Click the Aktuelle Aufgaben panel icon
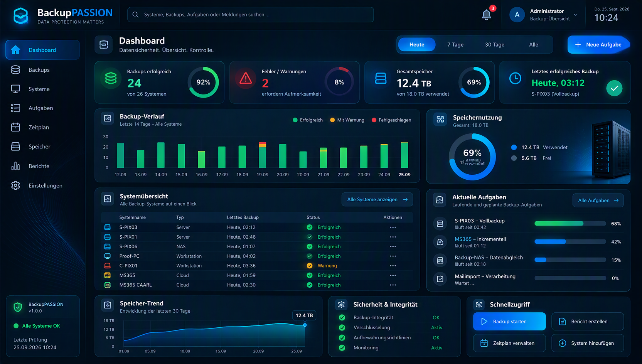The width and height of the screenshot is (642, 364). [x=440, y=199]
